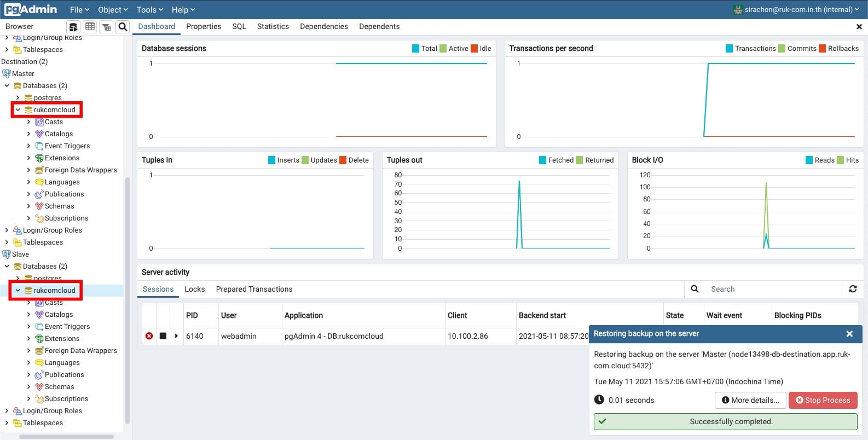The image size is (868, 440).
Task: Click the search magnifier in Server activity
Action: point(695,289)
